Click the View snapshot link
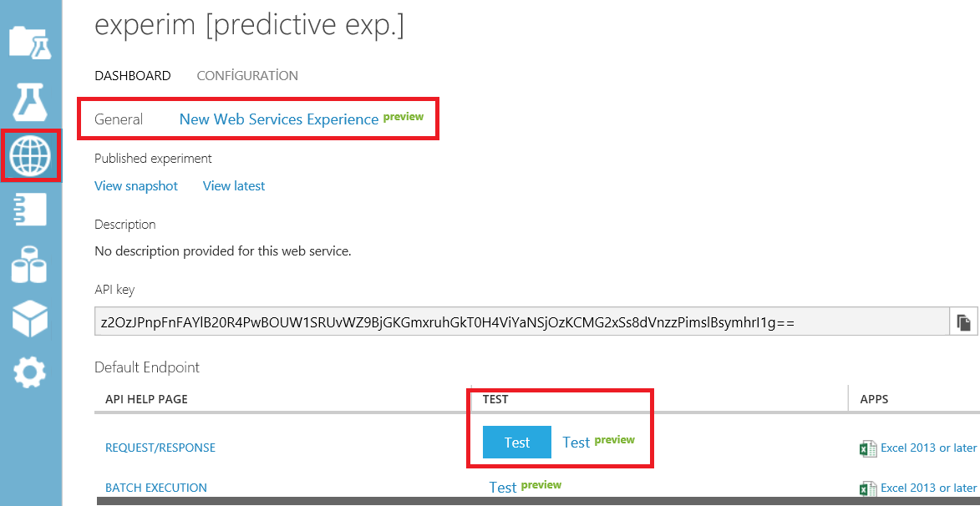 (136, 186)
